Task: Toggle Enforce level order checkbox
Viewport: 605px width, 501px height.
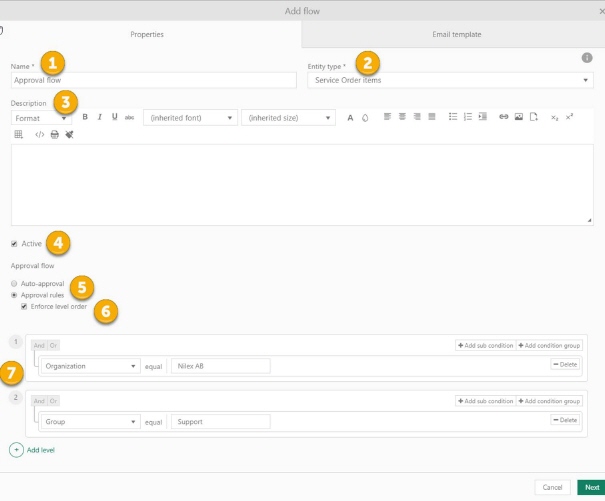Action: (x=24, y=306)
